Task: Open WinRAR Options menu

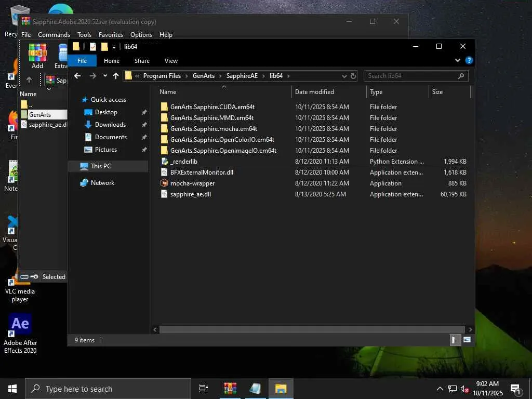Action: click(x=141, y=35)
